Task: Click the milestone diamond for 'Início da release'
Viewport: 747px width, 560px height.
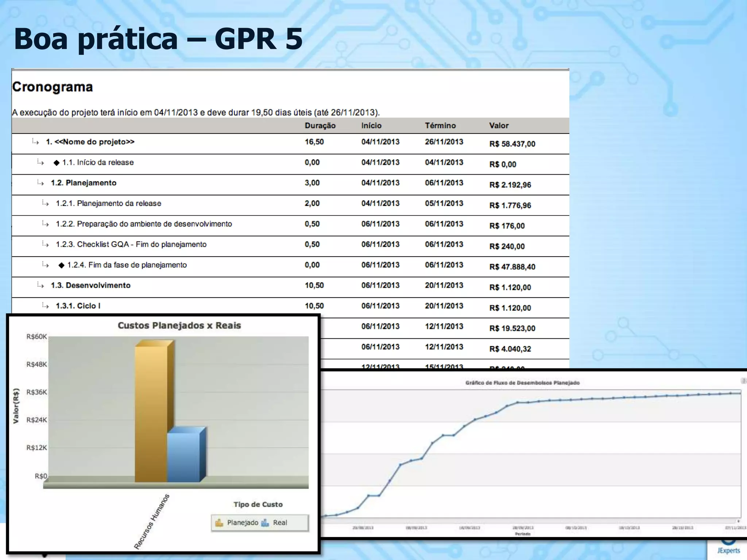Action: click(x=57, y=163)
